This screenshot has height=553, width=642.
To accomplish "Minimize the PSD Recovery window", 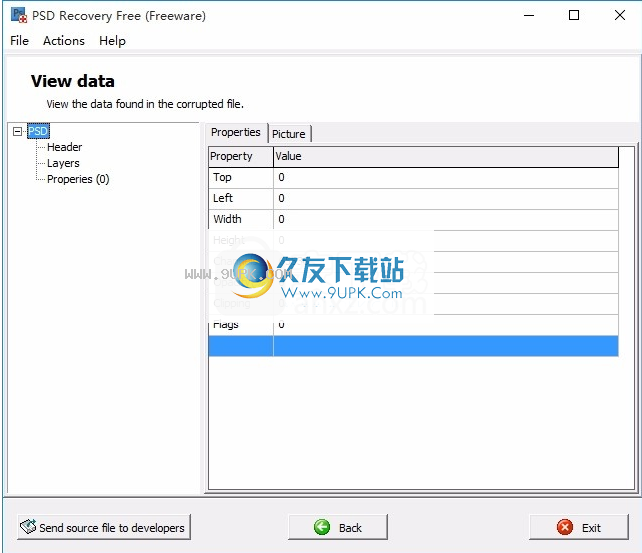I will coord(529,16).
